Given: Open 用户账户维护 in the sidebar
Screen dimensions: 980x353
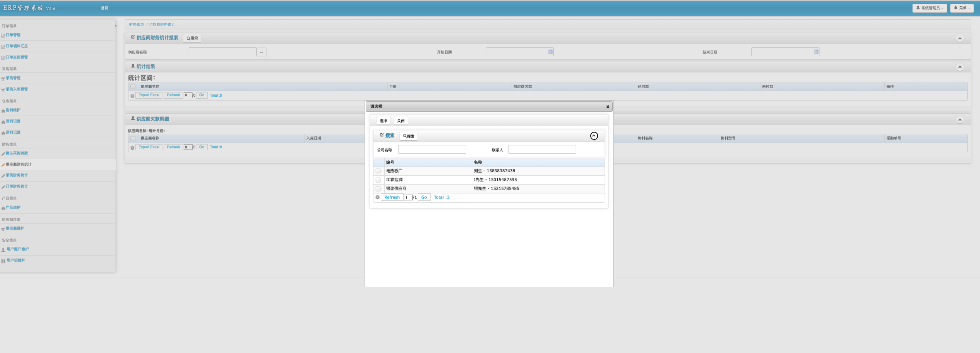Looking at the screenshot, I should pyautogui.click(x=18, y=249).
